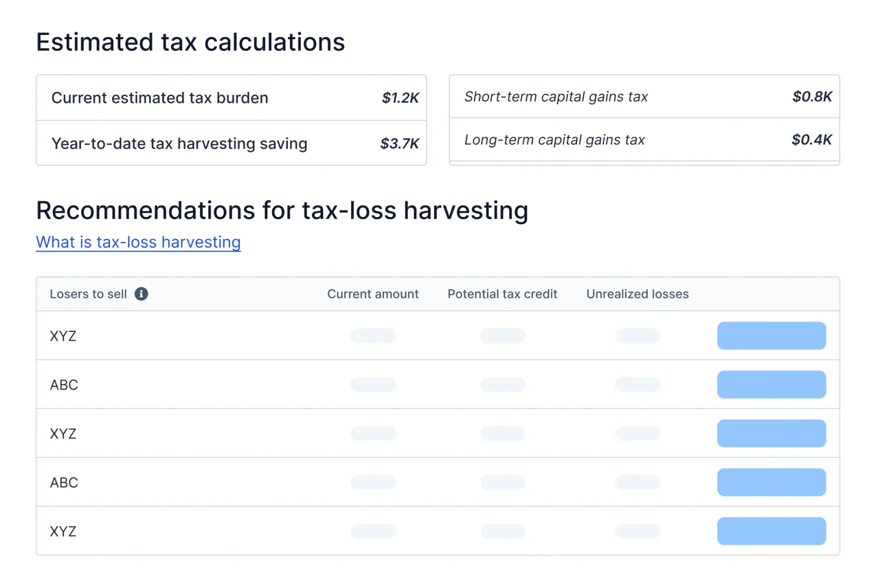Click the blue button in the second ABC row
Image resolution: width=876 pixels, height=588 pixels.
[771, 482]
